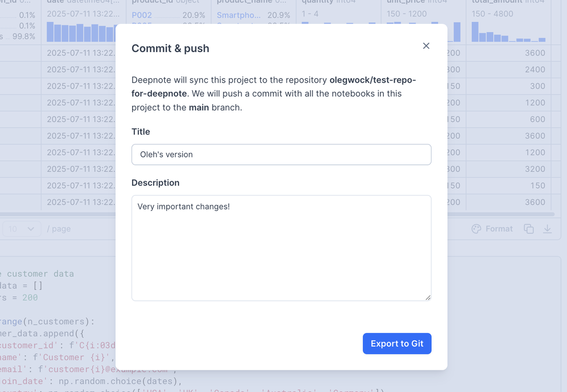Click the Format button label
Image resolution: width=567 pixels, height=392 pixels.
coord(499,229)
